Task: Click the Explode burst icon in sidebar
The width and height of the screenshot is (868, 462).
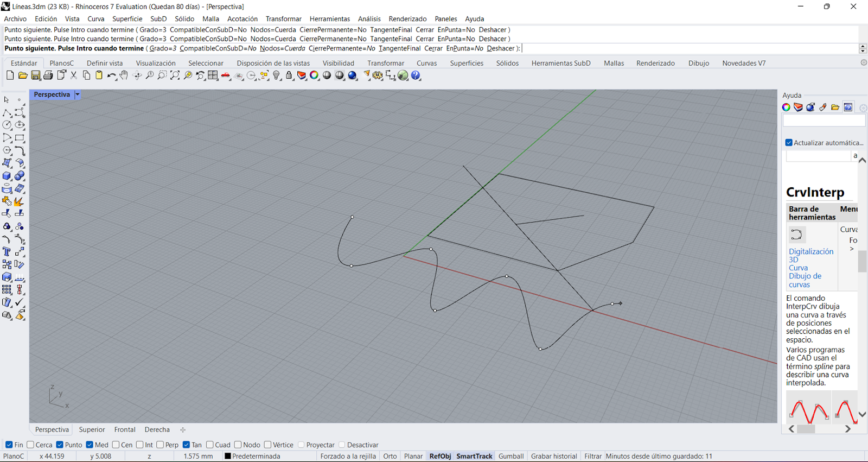Action: tap(20, 201)
